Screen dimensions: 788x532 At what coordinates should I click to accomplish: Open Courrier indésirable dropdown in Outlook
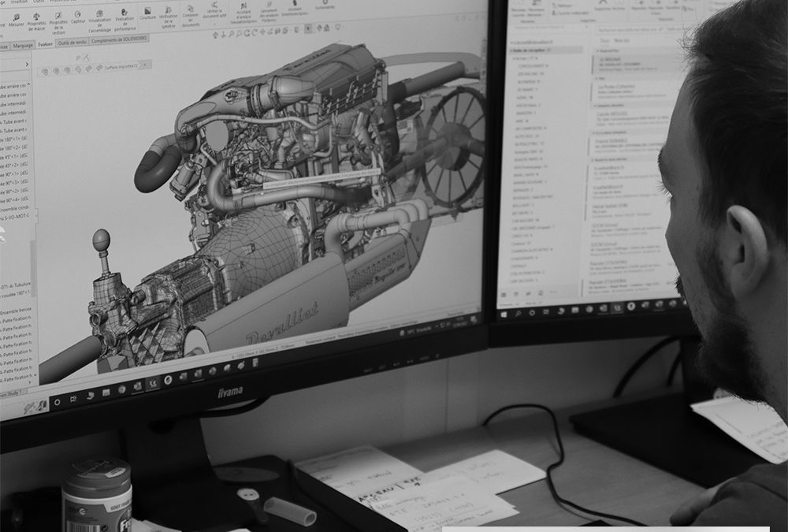tap(571, 13)
